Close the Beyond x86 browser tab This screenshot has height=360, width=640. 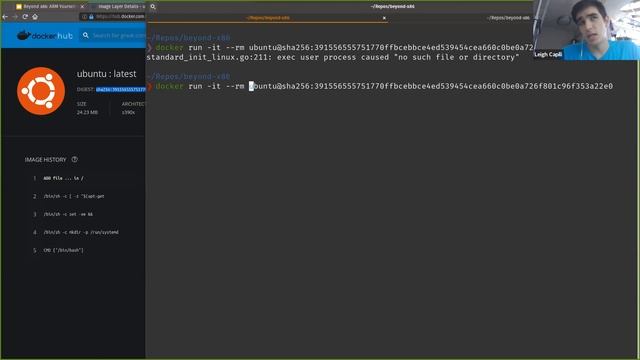82,7
